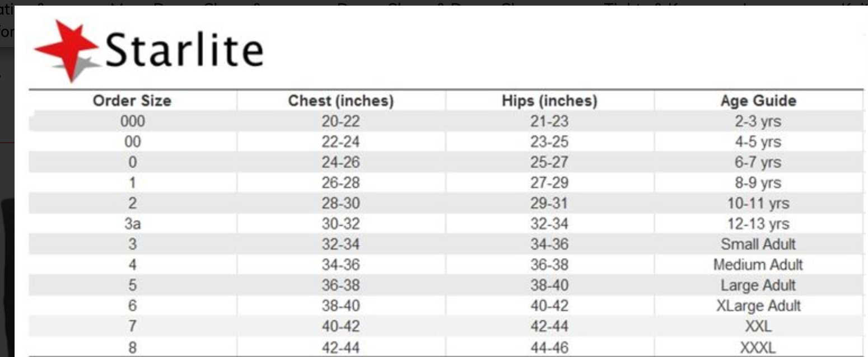Click the 12-13 yrs age guide
The width and height of the screenshot is (868, 357).
758,224
